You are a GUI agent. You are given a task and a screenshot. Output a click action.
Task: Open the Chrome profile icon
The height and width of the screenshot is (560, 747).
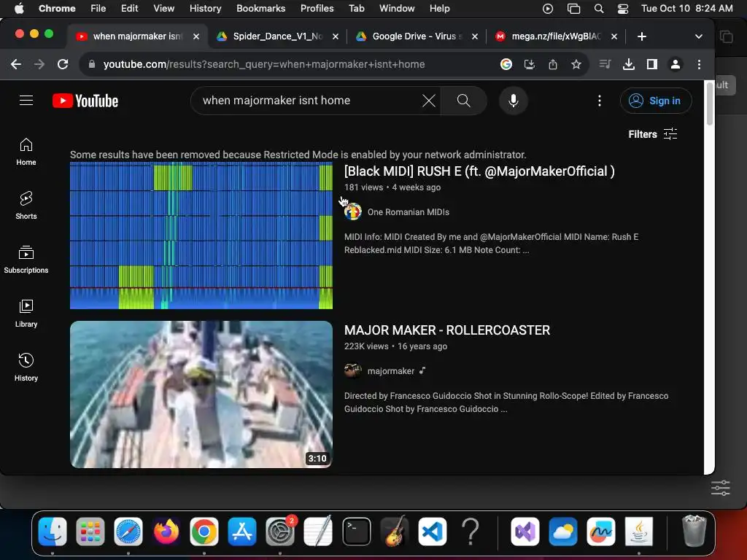[675, 64]
